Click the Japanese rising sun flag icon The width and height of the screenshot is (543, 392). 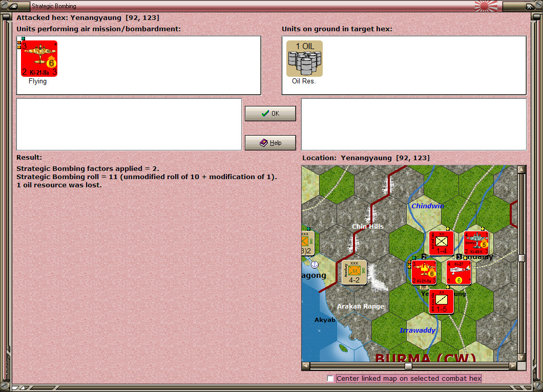[x=486, y=6]
